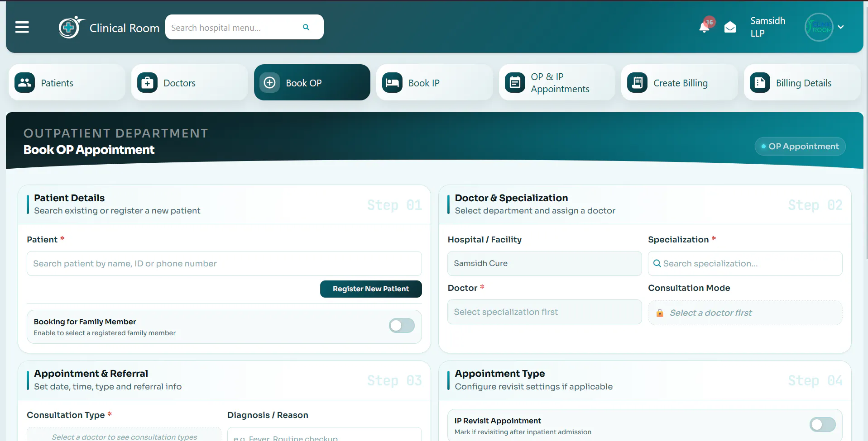Go to Create Billing
The height and width of the screenshot is (441, 868).
(x=679, y=82)
